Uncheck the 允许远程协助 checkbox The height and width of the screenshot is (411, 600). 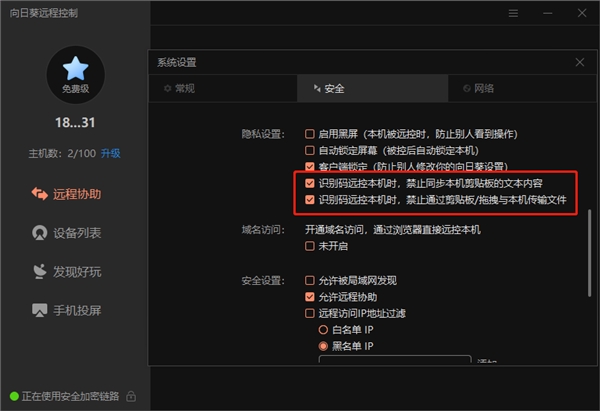[310, 297]
